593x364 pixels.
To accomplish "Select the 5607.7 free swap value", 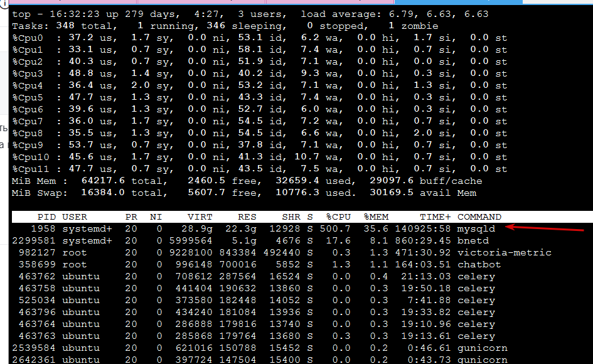I will point(206,193).
